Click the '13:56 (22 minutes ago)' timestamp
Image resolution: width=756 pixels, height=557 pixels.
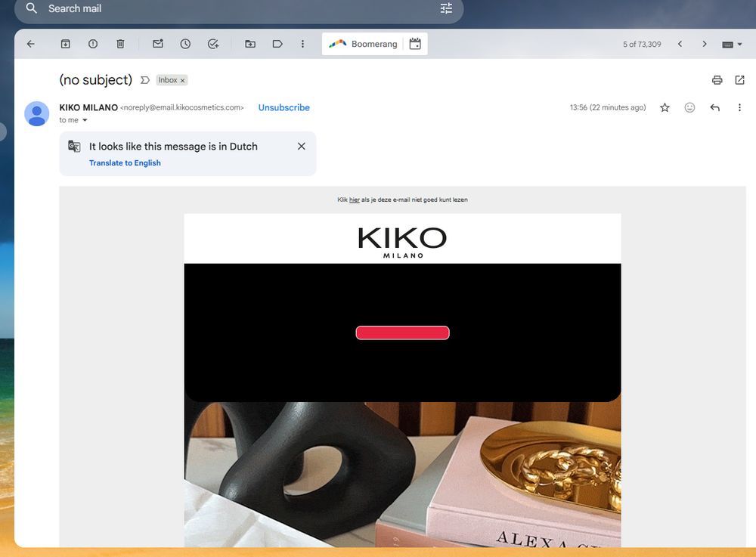608,107
